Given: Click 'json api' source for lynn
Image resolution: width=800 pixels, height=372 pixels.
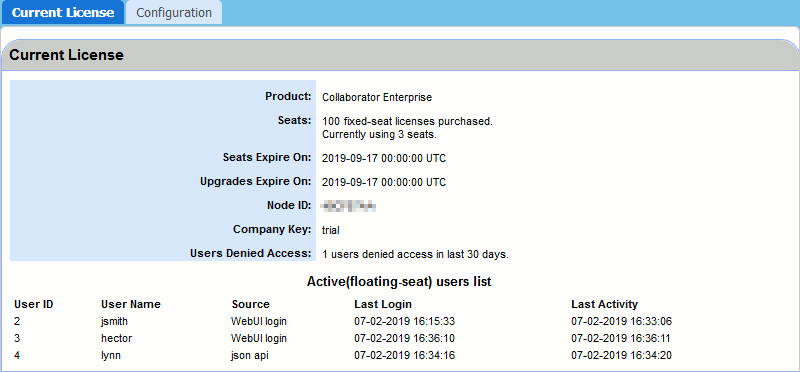Looking at the screenshot, I should pos(249,355).
